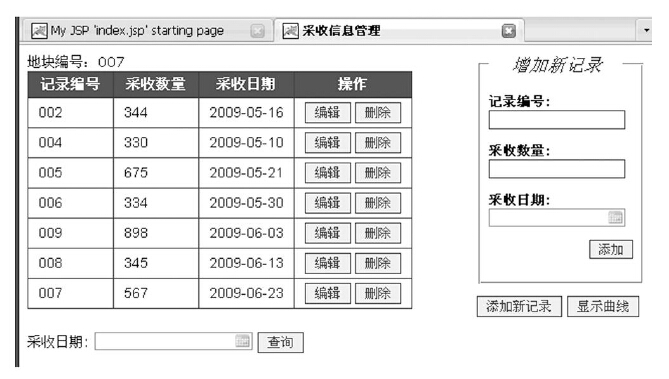Viewport: 669px width, 379px height.
Task: Open calendar icon in 增加新记录 采收日期 field
Action: pos(615,218)
